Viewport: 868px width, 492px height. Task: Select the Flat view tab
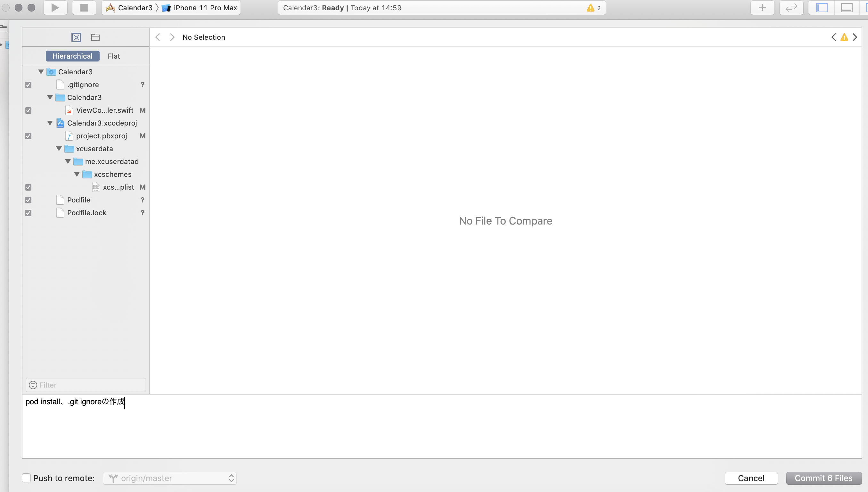114,56
